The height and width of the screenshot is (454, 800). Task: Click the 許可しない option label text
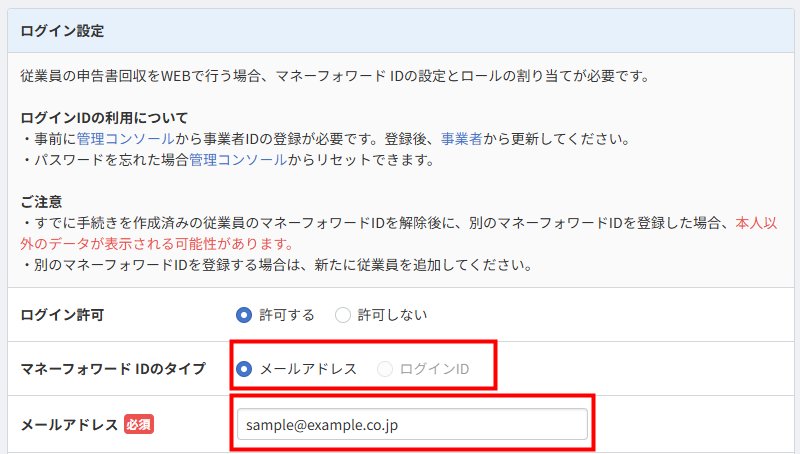[x=392, y=315]
